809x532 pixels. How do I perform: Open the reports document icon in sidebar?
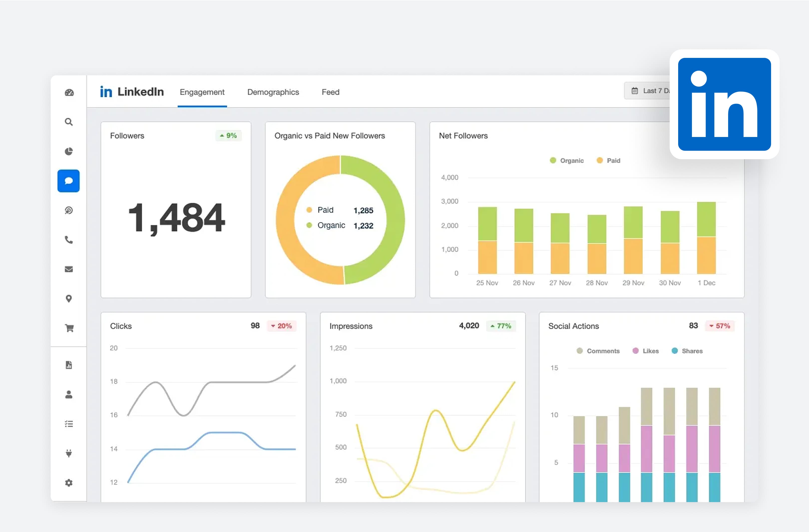coord(69,365)
